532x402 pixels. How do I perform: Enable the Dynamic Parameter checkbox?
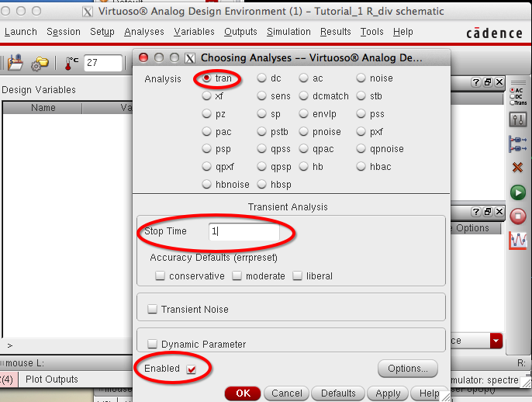click(x=152, y=344)
